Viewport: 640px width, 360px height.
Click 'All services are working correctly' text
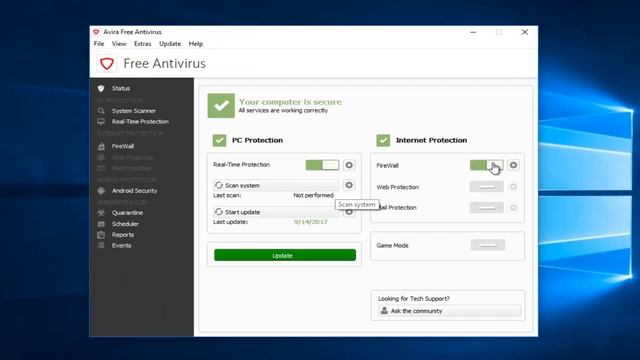click(283, 111)
